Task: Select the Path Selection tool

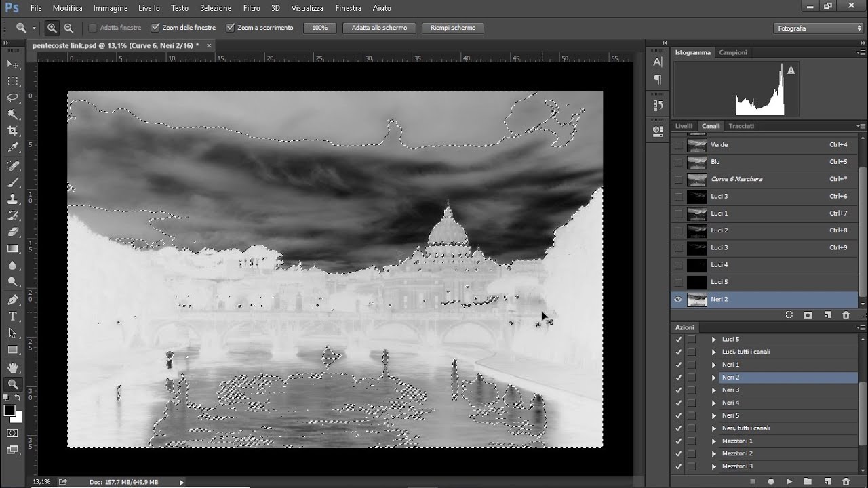Action: pyautogui.click(x=13, y=333)
